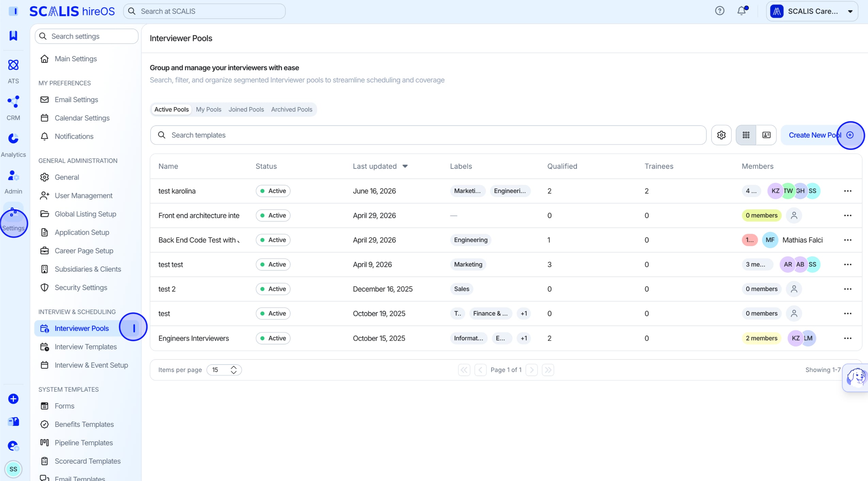Viewport: 868px width, 481px height.
Task: Go to the next page arrow
Action: pyautogui.click(x=532, y=370)
